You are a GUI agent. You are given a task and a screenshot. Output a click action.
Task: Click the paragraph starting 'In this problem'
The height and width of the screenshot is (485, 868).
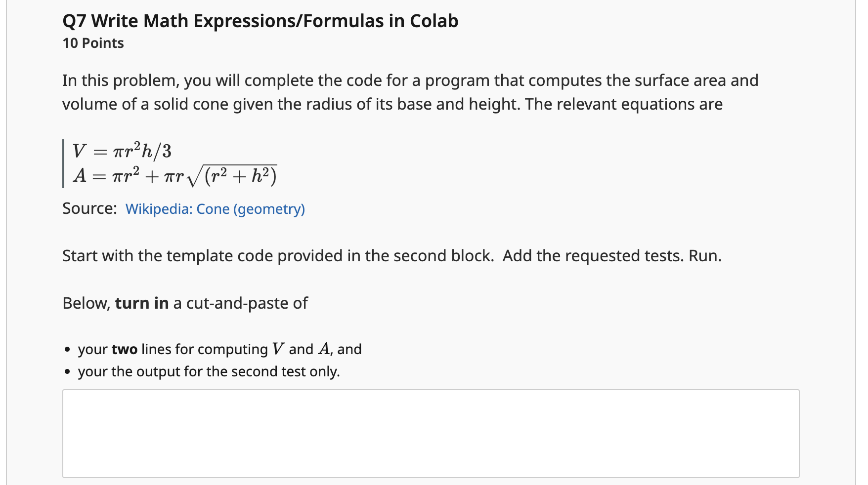(x=410, y=92)
